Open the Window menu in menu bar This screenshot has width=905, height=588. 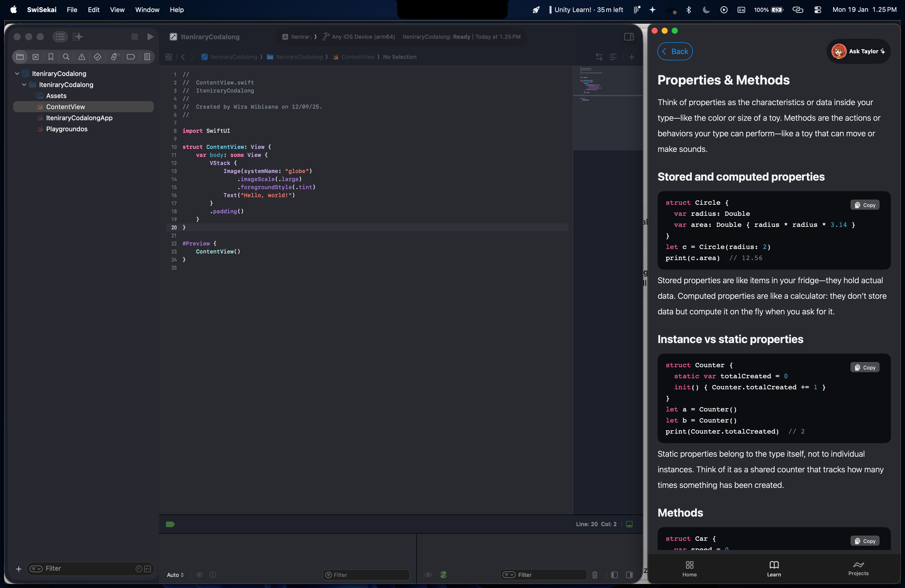pos(147,10)
